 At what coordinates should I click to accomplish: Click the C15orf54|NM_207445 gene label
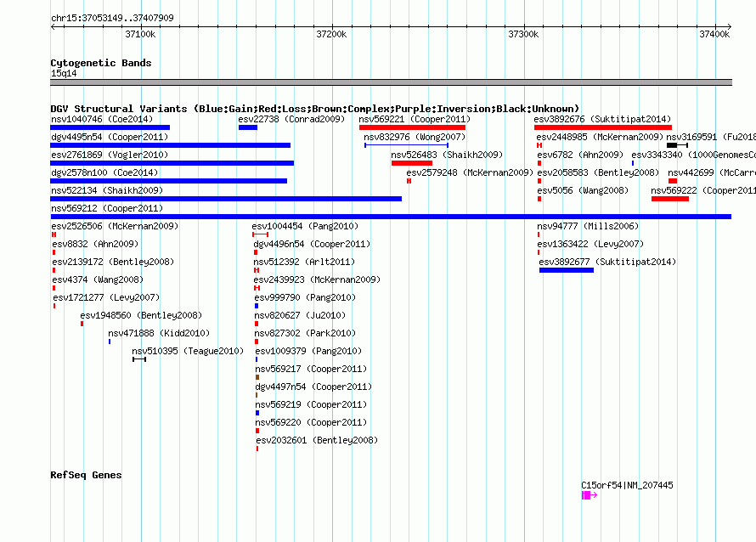click(x=627, y=485)
